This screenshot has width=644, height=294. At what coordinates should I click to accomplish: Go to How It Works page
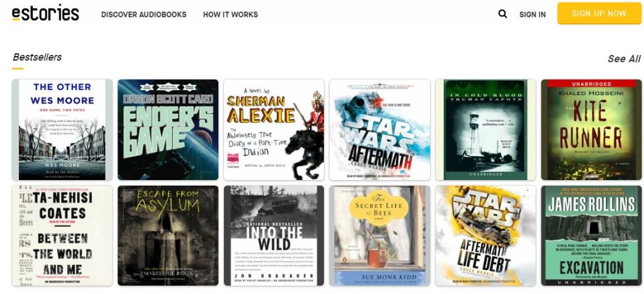tap(230, 14)
